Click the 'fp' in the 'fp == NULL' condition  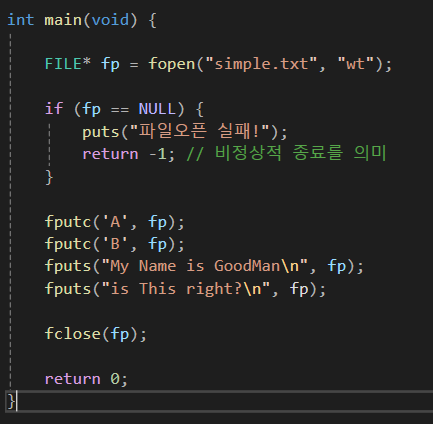[91, 109]
